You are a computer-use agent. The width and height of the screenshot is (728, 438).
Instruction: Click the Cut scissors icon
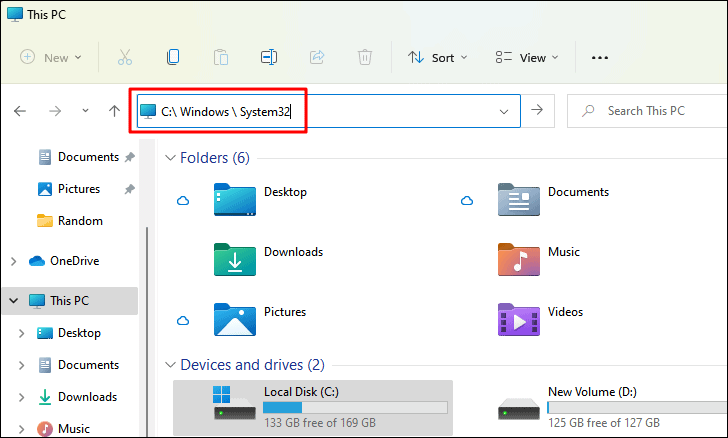[x=124, y=58]
